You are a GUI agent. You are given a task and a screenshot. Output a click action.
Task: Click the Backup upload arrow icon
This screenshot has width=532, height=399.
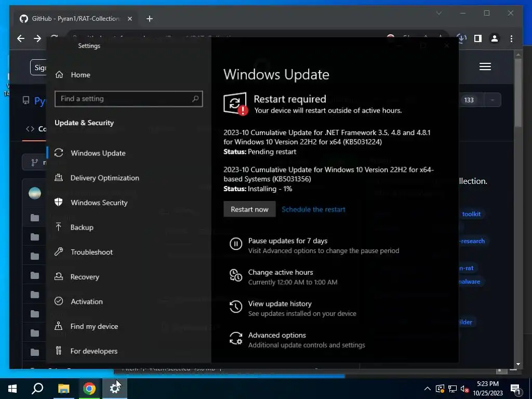point(58,227)
